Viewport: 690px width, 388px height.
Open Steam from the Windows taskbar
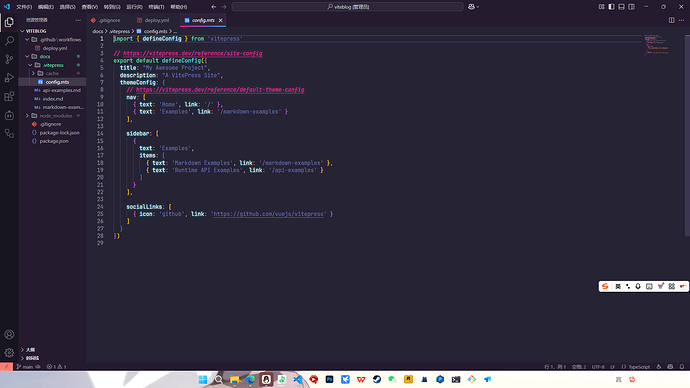tap(377, 379)
